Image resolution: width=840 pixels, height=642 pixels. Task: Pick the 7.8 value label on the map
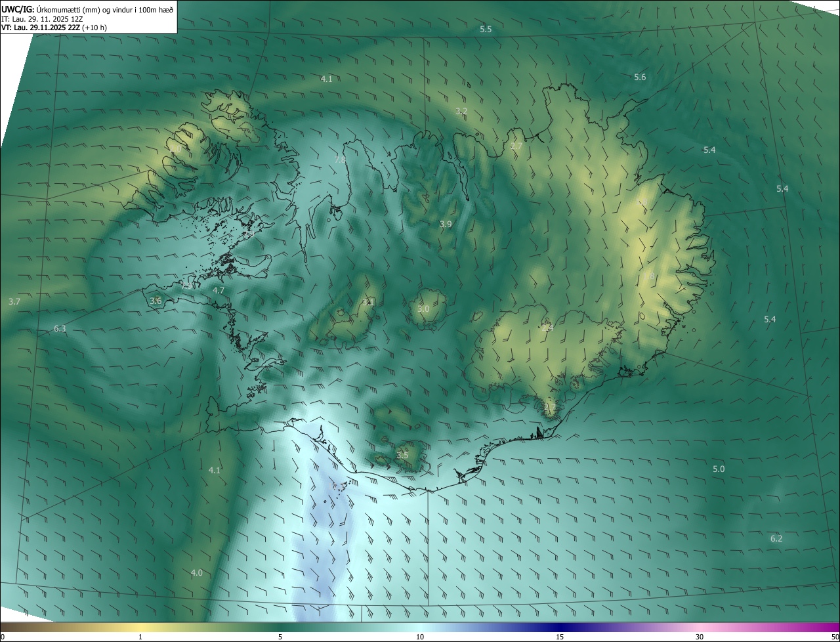click(340, 160)
